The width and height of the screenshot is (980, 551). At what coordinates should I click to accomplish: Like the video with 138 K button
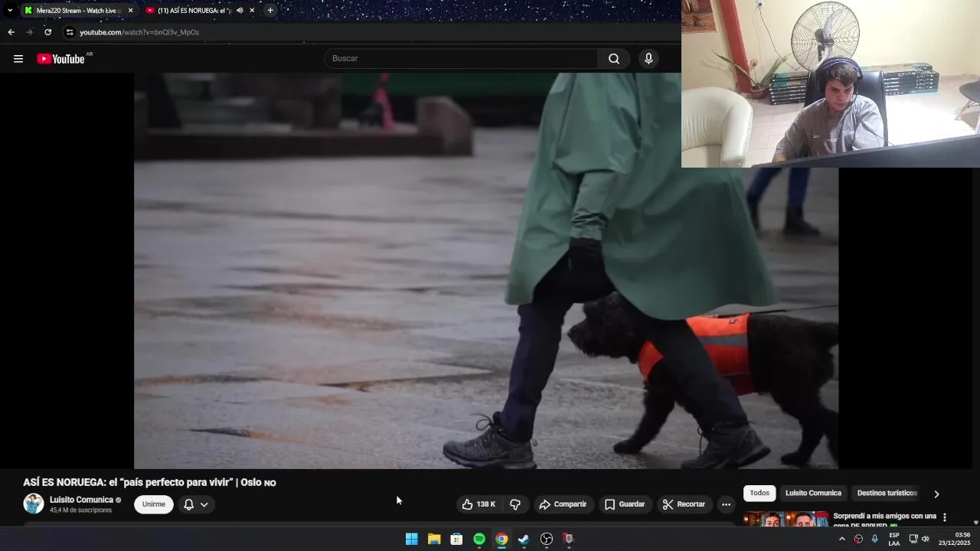[x=478, y=504]
